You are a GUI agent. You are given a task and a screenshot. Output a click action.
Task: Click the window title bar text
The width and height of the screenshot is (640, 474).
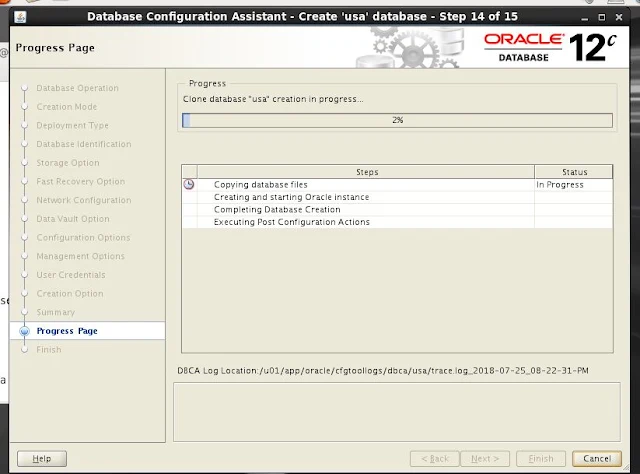pos(302,17)
